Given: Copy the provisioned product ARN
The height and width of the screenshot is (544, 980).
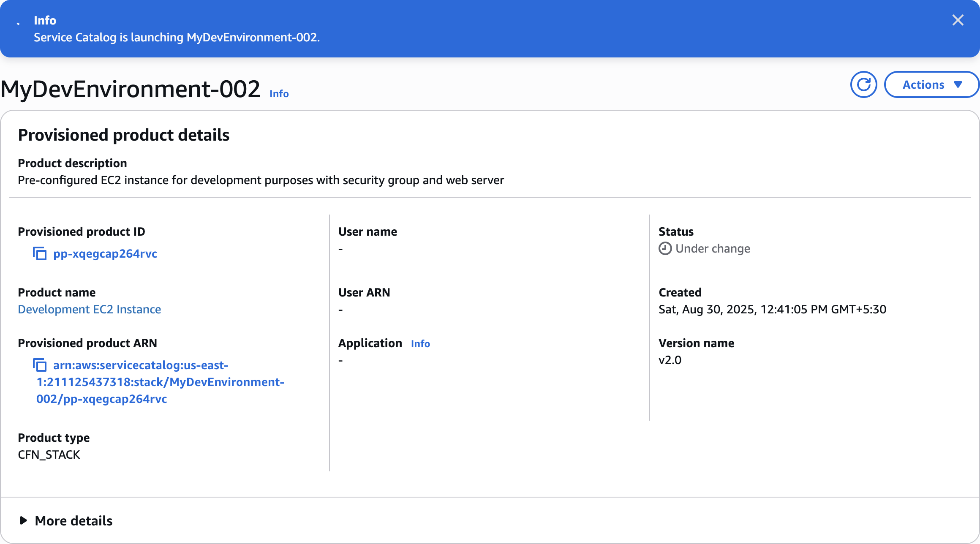Looking at the screenshot, I should pyautogui.click(x=40, y=365).
